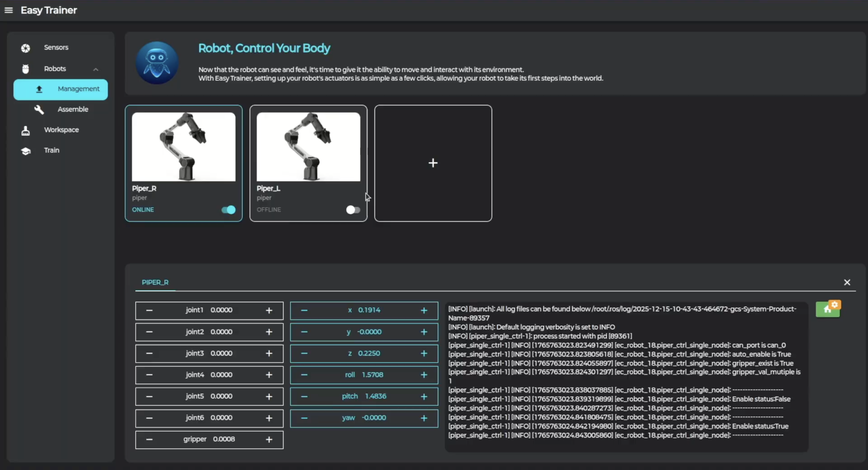Screen dimensions: 868x470
Task: Decrease the pitch value
Action: pos(304,396)
